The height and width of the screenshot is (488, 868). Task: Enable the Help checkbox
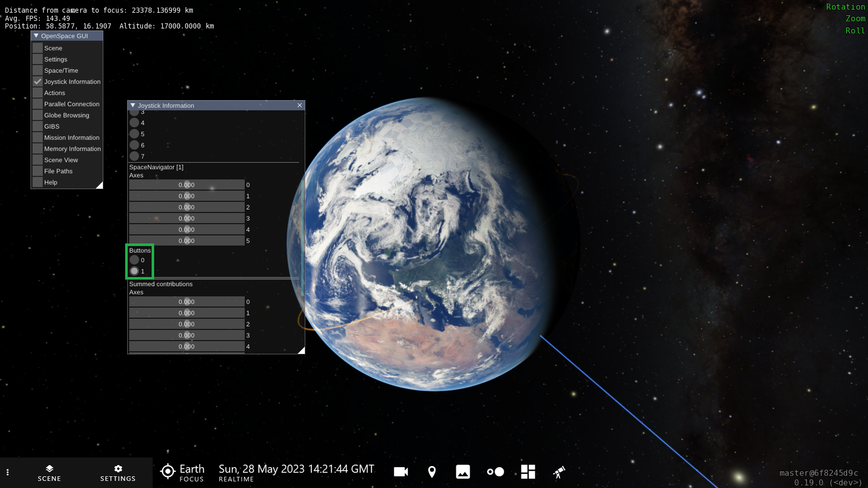coord(38,182)
